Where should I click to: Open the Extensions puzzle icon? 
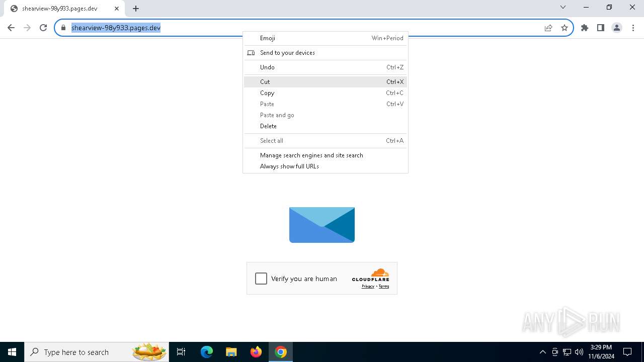tap(585, 28)
